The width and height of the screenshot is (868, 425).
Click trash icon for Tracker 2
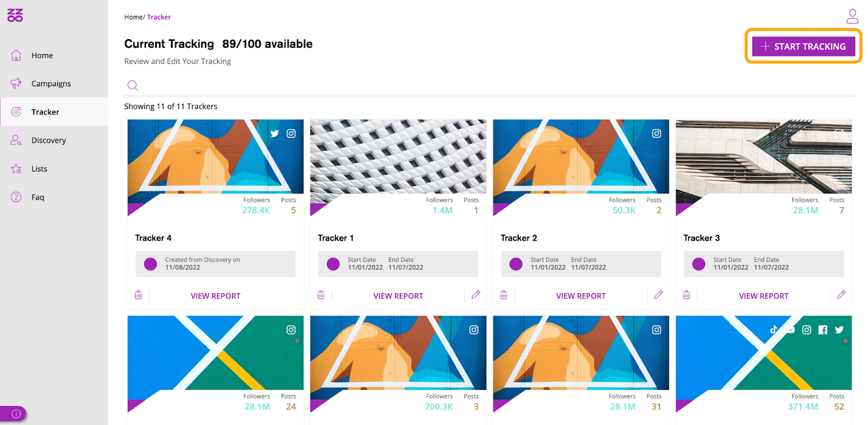click(x=504, y=295)
